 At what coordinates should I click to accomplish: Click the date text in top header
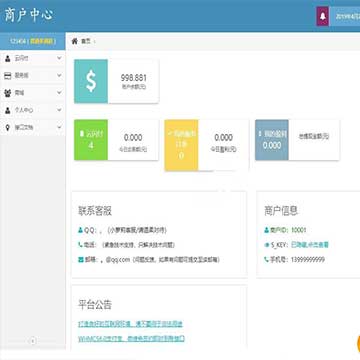[x=348, y=16]
